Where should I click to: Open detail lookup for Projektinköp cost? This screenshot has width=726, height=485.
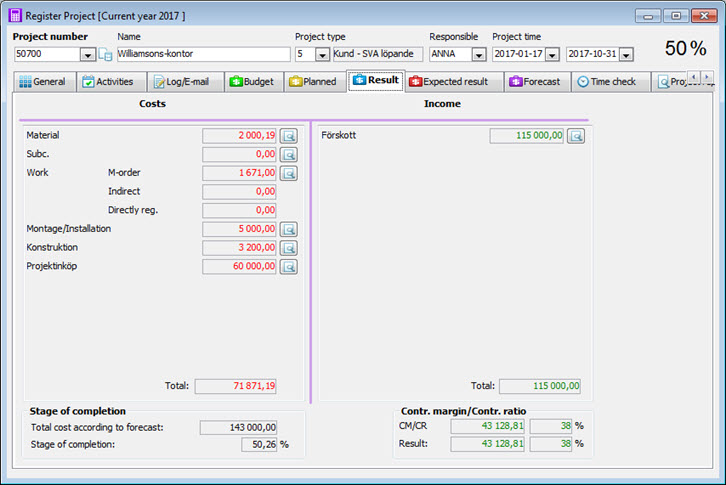click(x=289, y=266)
